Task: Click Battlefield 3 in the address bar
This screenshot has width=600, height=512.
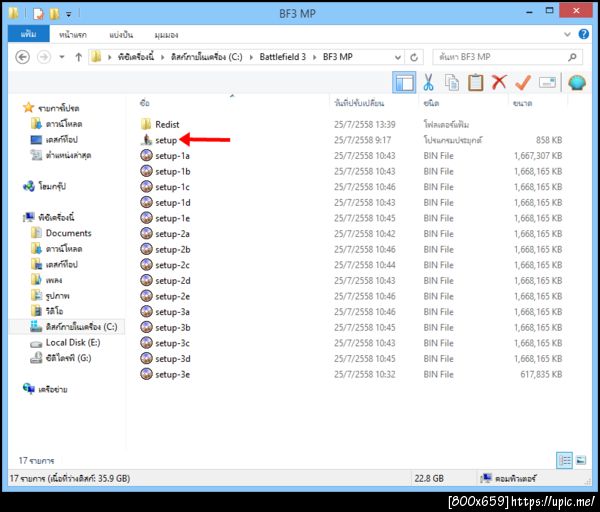Action: point(282,57)
